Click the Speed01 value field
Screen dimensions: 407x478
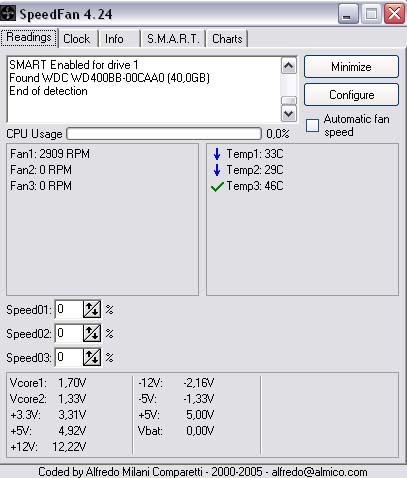click(x=69, y=309)
